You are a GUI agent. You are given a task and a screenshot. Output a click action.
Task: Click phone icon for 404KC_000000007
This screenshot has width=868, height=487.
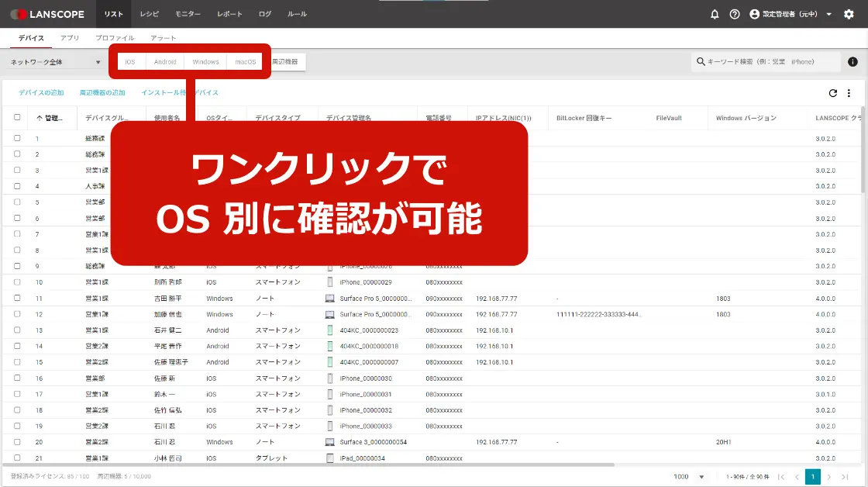tap(330, 362)
